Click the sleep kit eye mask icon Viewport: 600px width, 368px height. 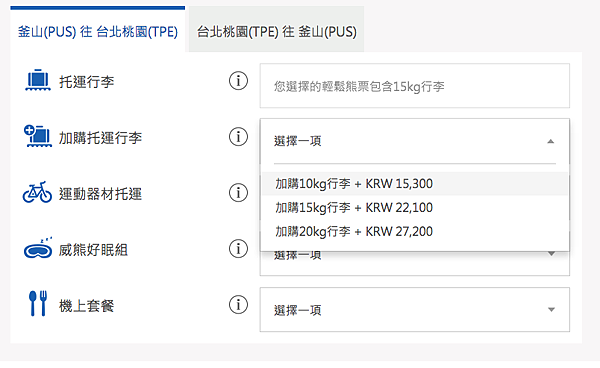pyautogui.click(x=38, y=248)
